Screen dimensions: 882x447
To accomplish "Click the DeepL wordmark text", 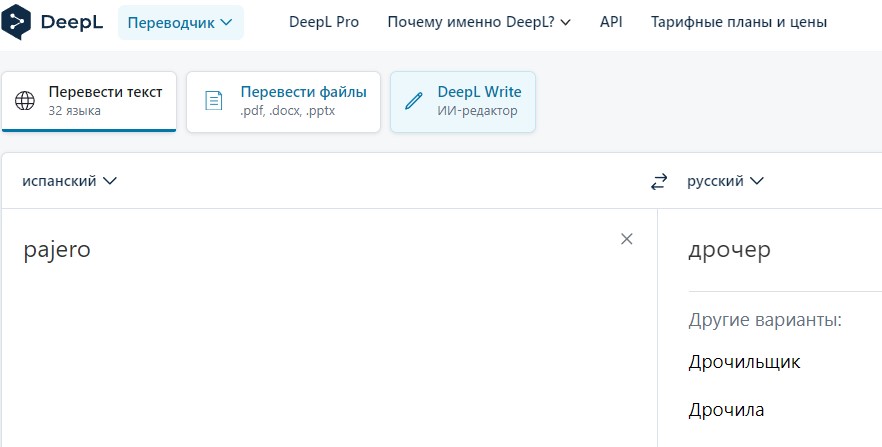I will pos(72,22).
